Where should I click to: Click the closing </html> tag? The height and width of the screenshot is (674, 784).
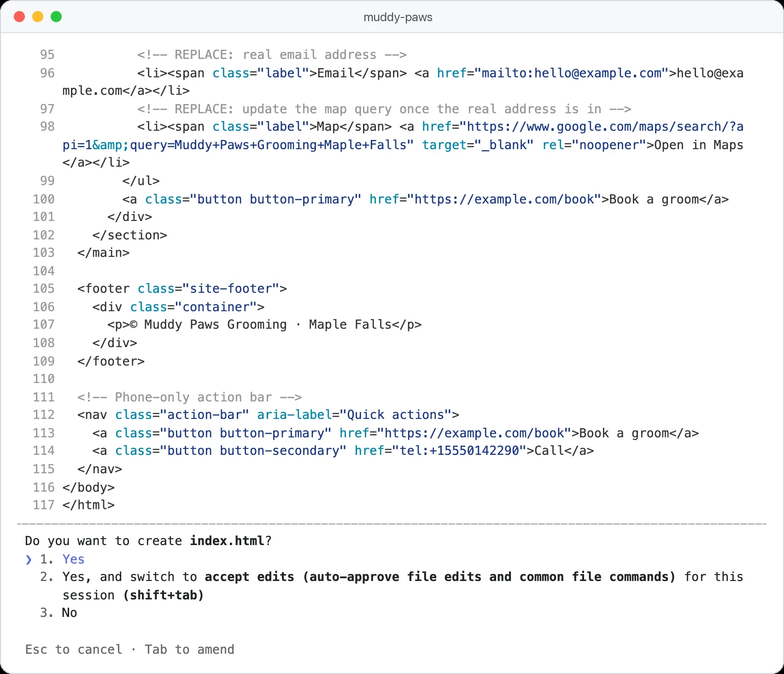pos(88,505)
